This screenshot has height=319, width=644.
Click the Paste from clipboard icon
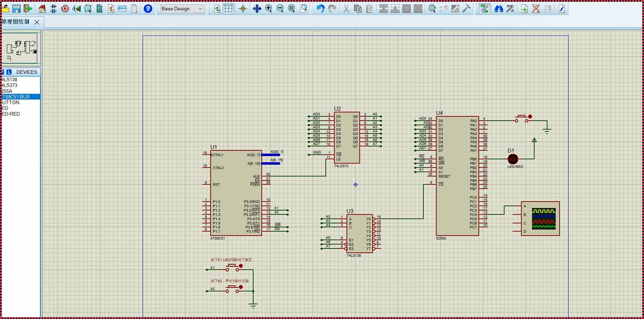369,9
